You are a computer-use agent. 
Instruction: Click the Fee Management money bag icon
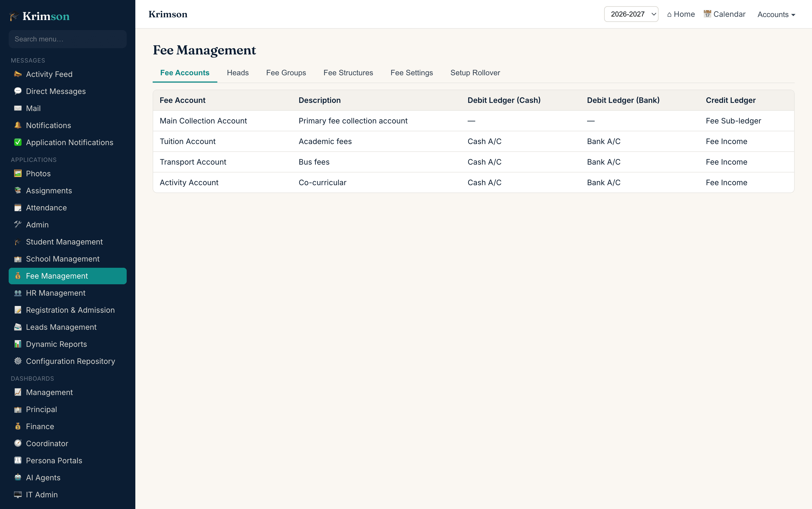coord(18,276)
